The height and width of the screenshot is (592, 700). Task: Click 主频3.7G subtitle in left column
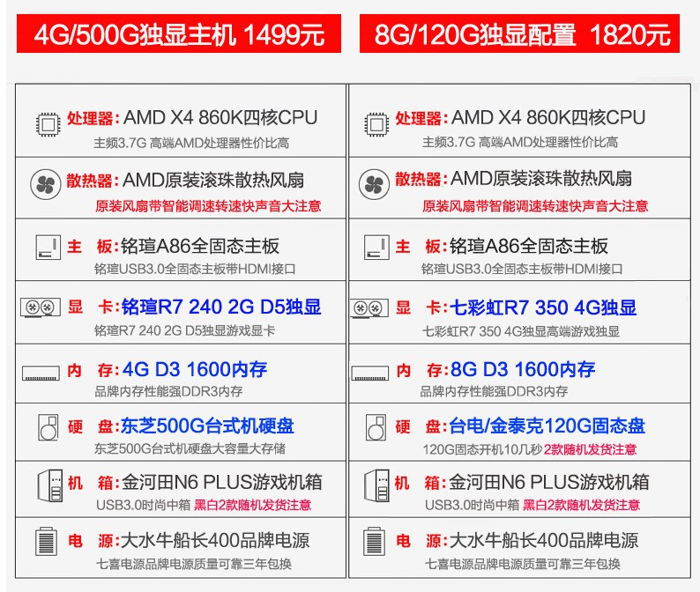[191, 144]
